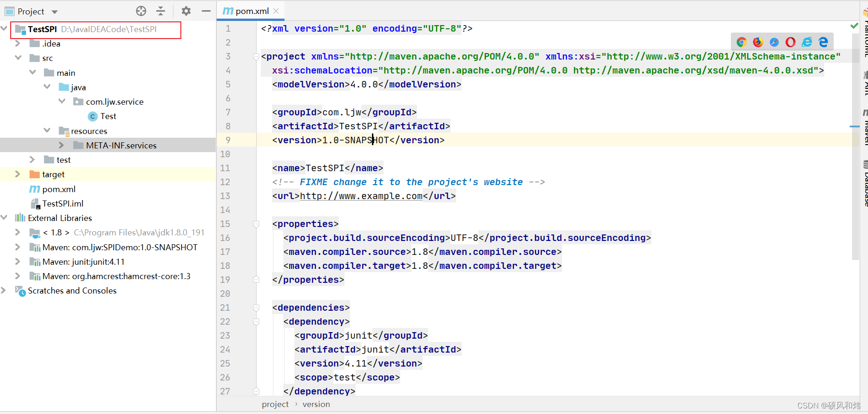
Task: Click the locate/select opened file target icon
Action: (141, 11)
